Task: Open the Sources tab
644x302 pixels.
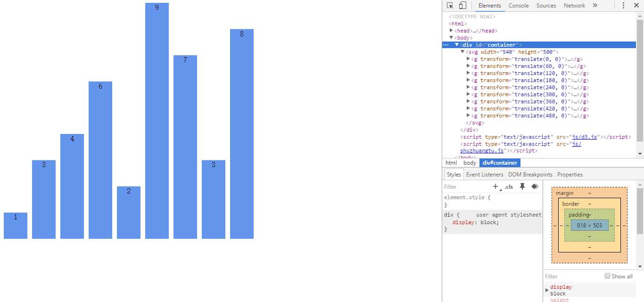Action: (546, 6)
